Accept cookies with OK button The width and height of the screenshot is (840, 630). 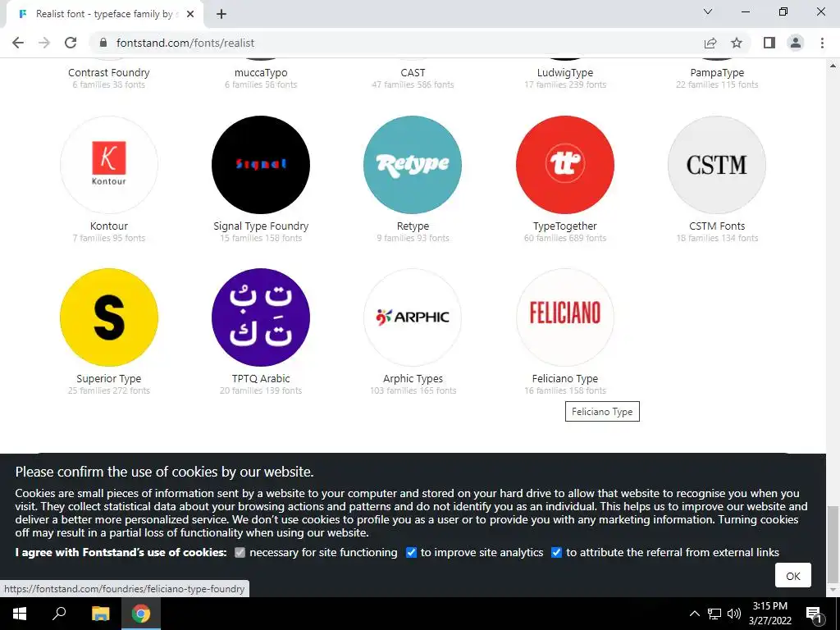coord(793,575)
